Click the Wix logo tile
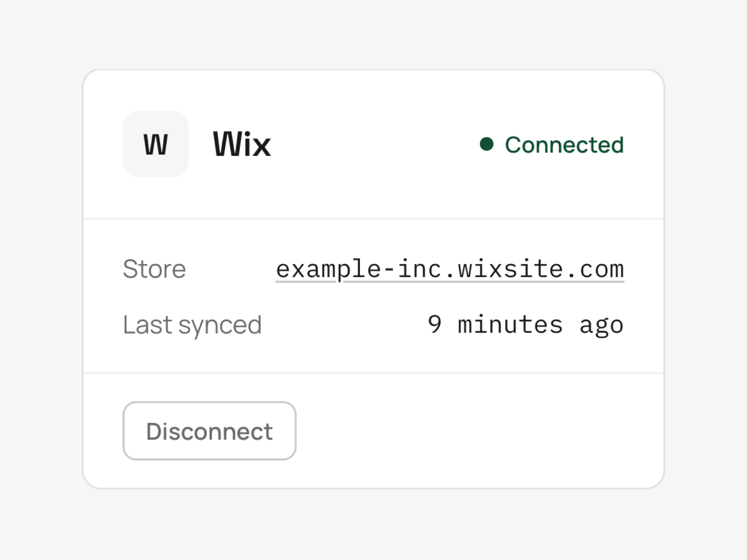Viewport: 747px width, 560px height. pos(155,144)
